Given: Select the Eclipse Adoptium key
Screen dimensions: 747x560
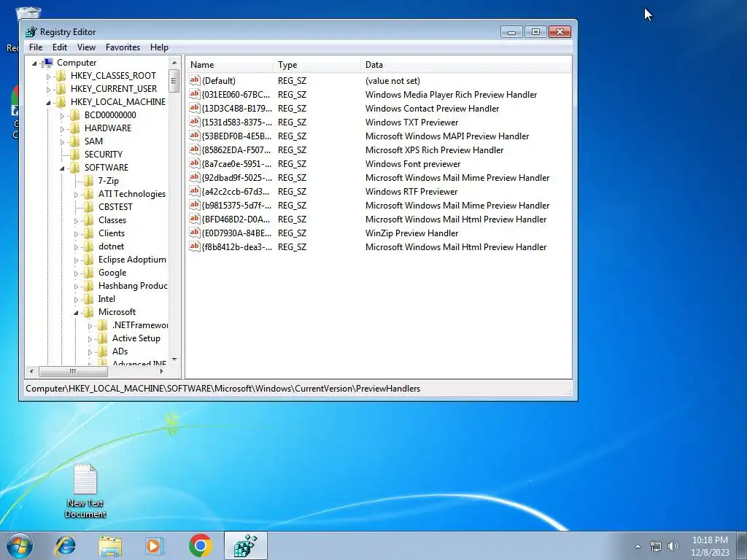Looking at the screenshot, I should pos(132,260).
